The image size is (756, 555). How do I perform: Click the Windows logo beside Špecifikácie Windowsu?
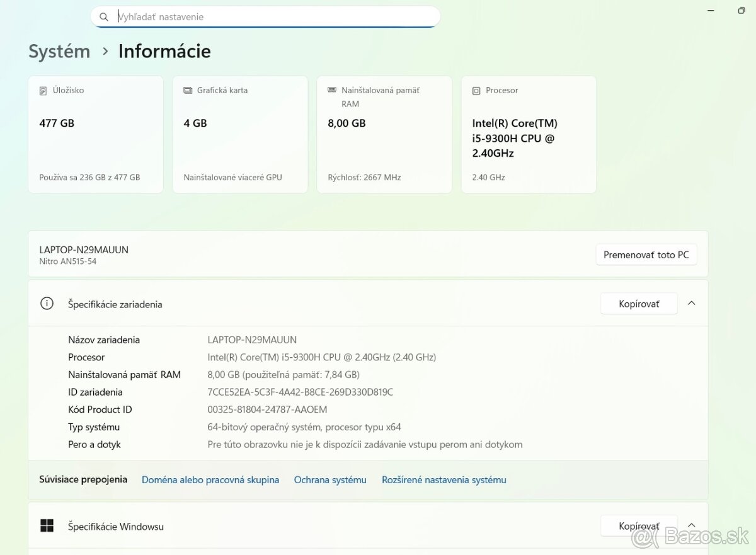tap(47, 525)
